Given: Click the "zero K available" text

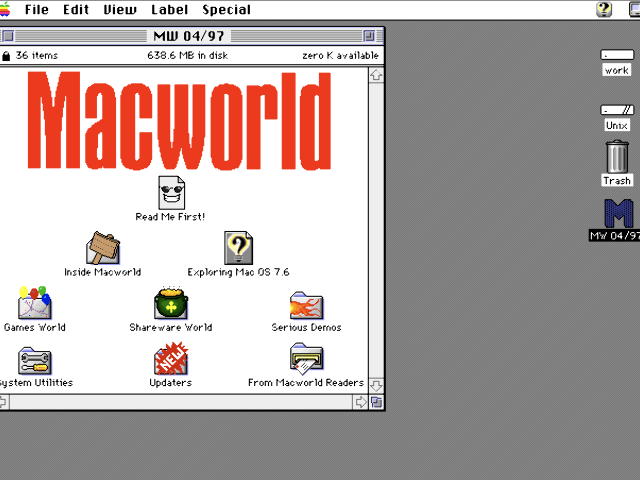Looking at the screenshot, I should (x=340, y=56).
